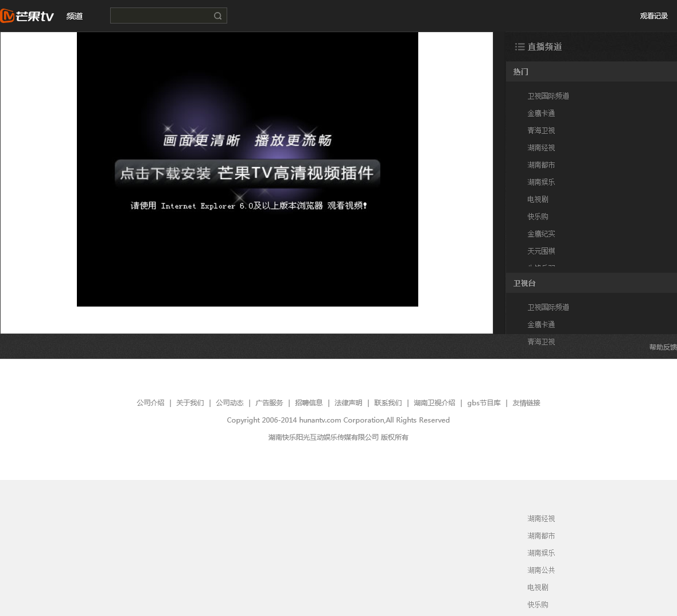677x616 pixels.
Task: Open 观看记录 in the header
Action: (x=653, y=16)
